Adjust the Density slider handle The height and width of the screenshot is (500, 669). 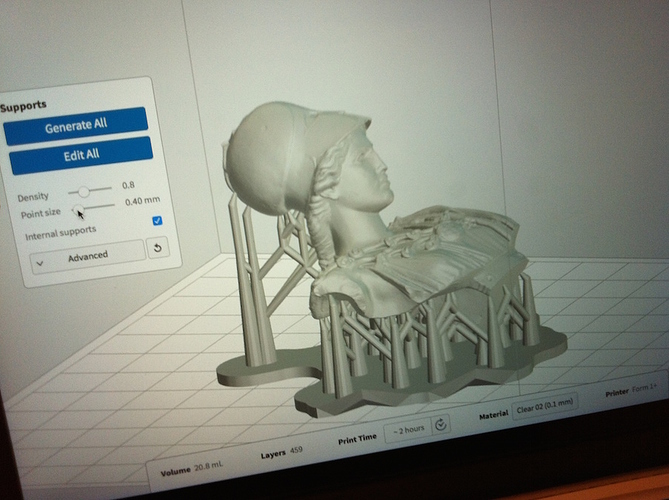[x=85, y=190]
